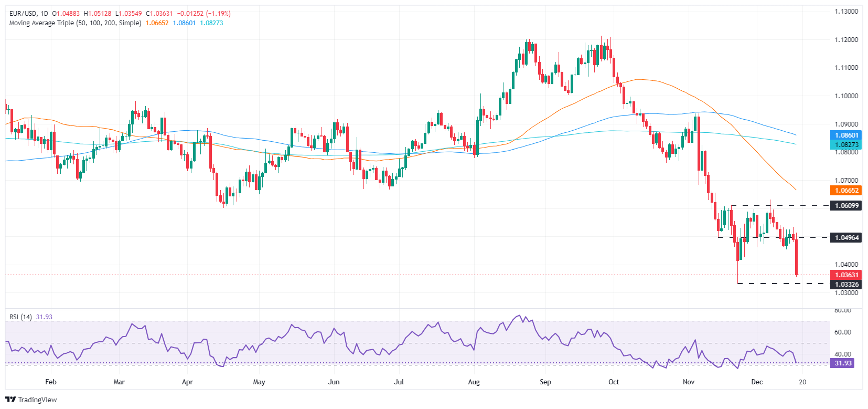The width and height of the screenshot is (868, 409).
Task: Click the 1.12000 price axis label
Action: [x=846, y=40]
